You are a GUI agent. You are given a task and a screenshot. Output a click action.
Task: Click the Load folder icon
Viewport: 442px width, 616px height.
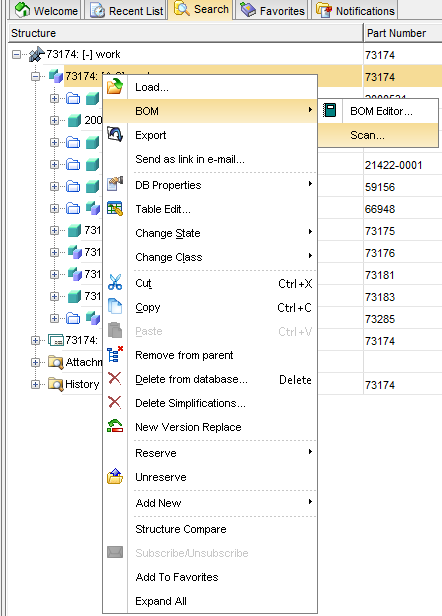(x=115, y=86)
